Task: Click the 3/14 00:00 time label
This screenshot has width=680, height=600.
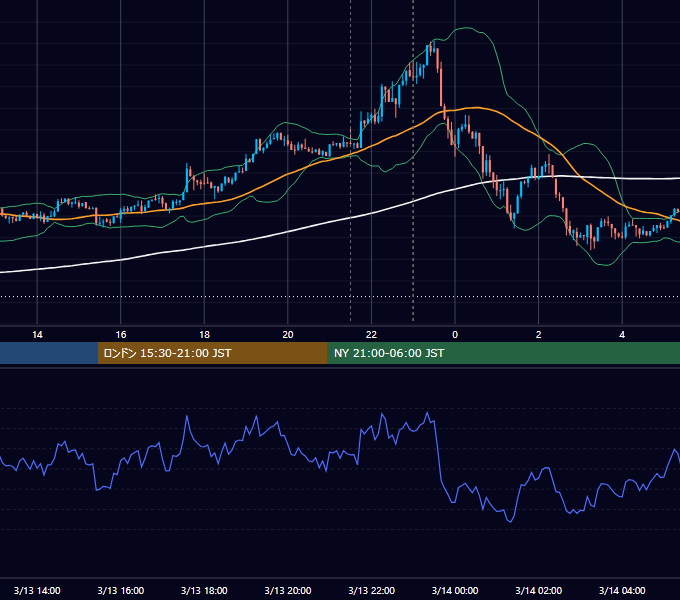Action: tap(455, 590)
